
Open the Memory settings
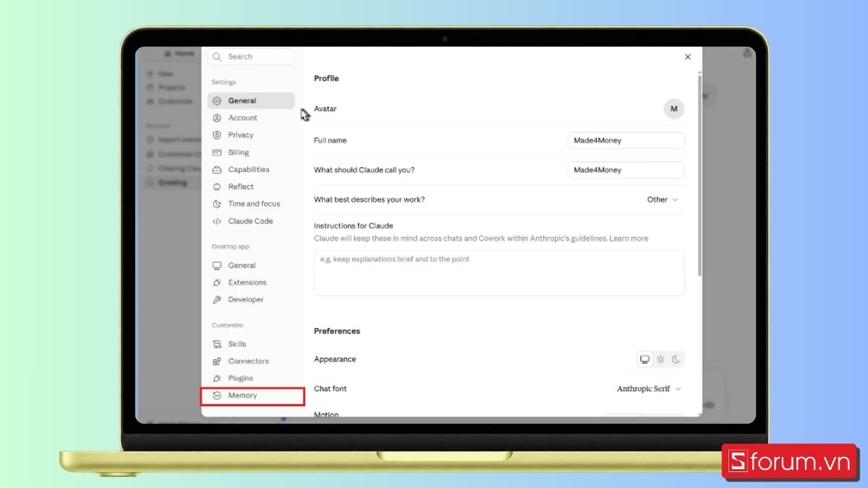[x=250, y=395]
